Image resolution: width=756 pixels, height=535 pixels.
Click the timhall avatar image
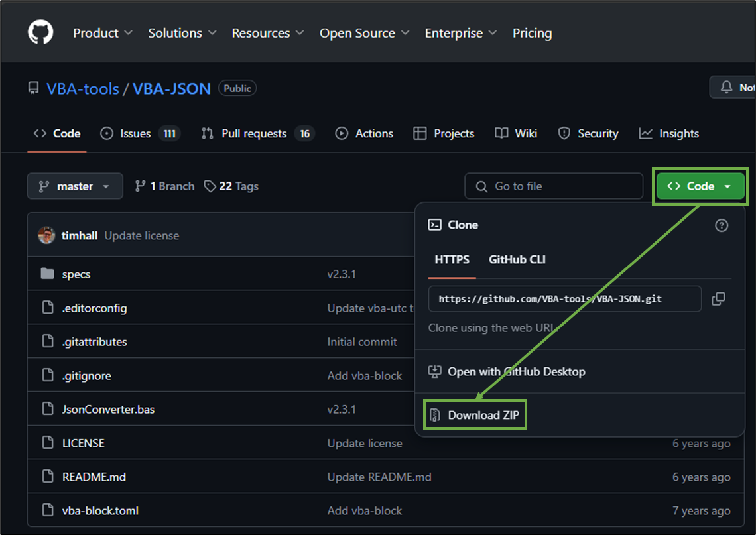tap(46, 235)
